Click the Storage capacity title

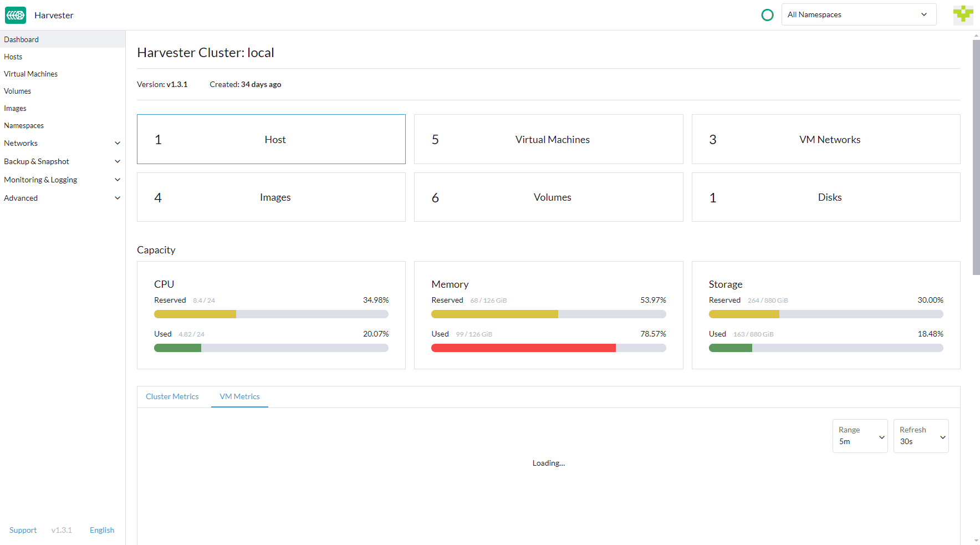[726, 284]
